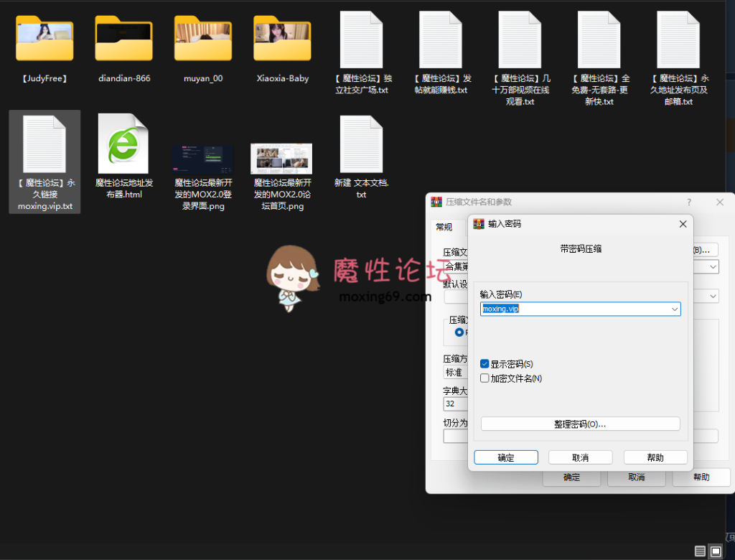The width and height of the screenshot is (735, 560).
Task: Select the 新建 文本文档.txt file
Action: pyautogui.click(x=360, y=144)
